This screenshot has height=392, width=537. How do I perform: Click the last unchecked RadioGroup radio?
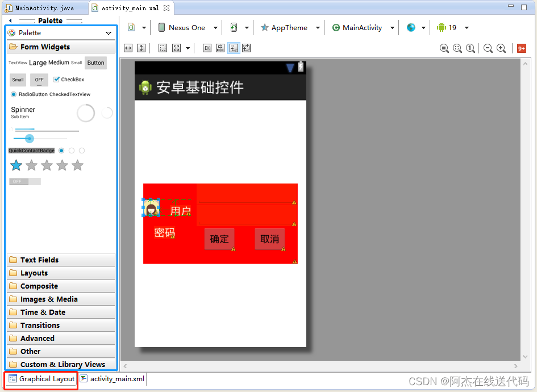pos(82,151)
